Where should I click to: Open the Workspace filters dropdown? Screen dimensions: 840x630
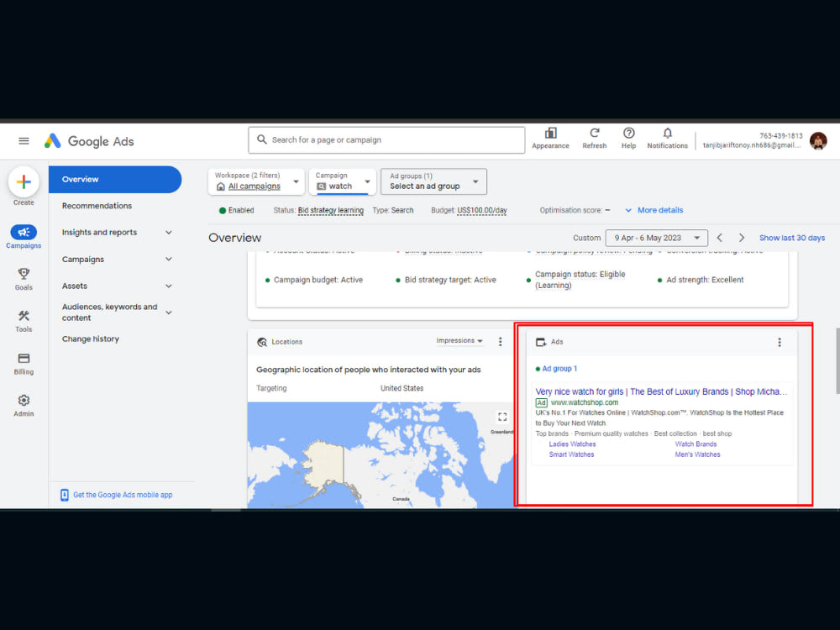coord(256,181)
